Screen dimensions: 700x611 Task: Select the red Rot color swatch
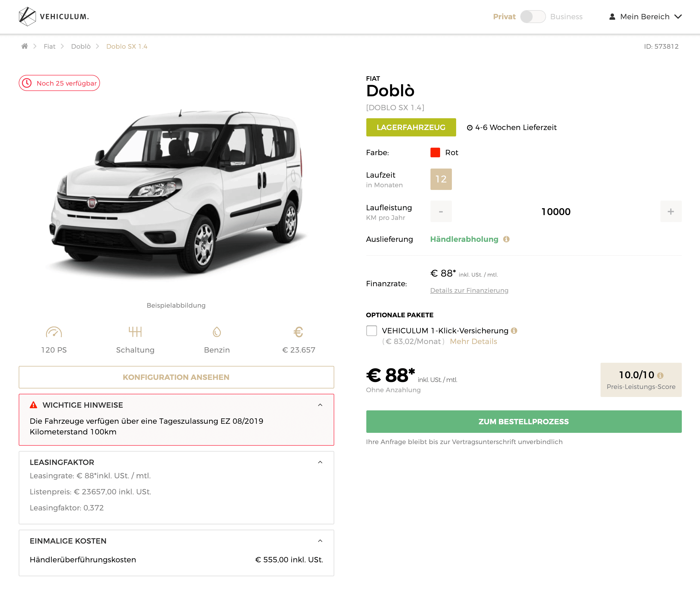click(x=435, y=152)
